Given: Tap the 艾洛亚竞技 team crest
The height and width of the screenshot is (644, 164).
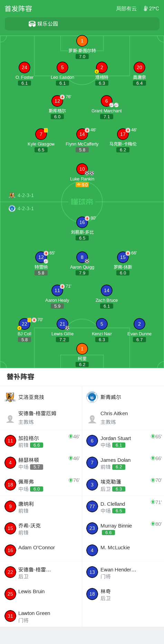Looking at the screenshot, I should [10, 397].
